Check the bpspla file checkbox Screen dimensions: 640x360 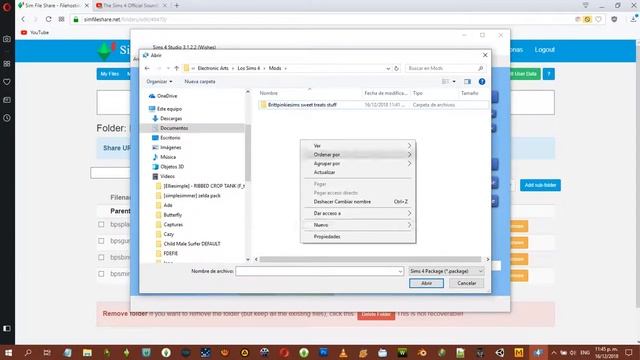101,224
